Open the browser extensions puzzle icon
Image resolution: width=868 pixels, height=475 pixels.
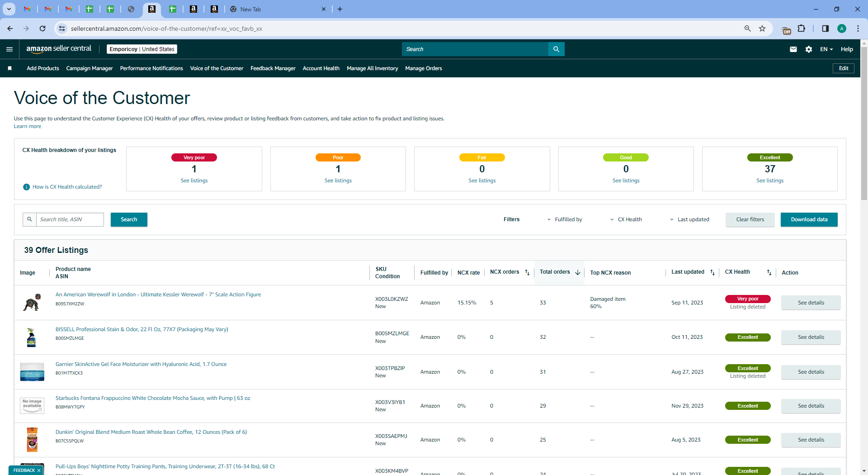(801, 28)
